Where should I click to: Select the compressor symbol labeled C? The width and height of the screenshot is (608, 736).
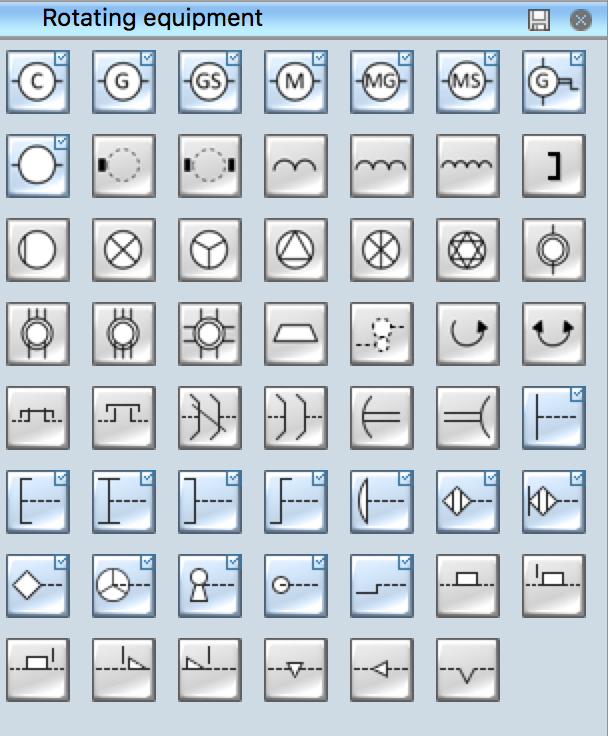pos(38,82)
